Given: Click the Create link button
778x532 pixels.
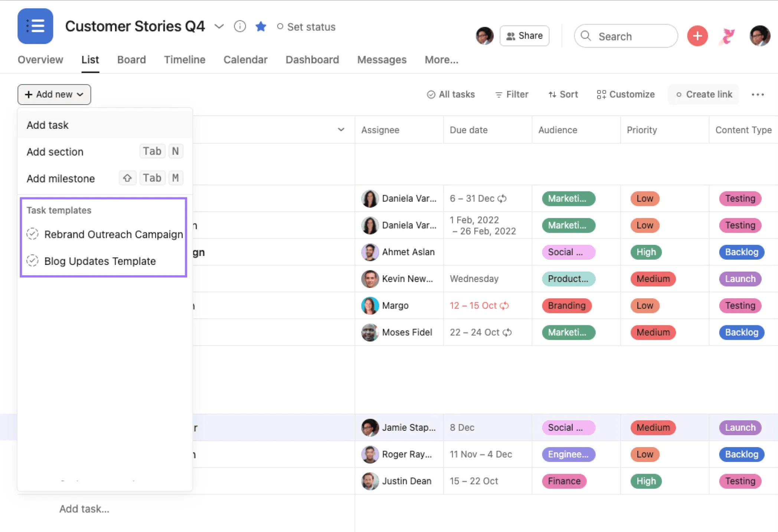Looking at the screenshot, I should [703, 95].
